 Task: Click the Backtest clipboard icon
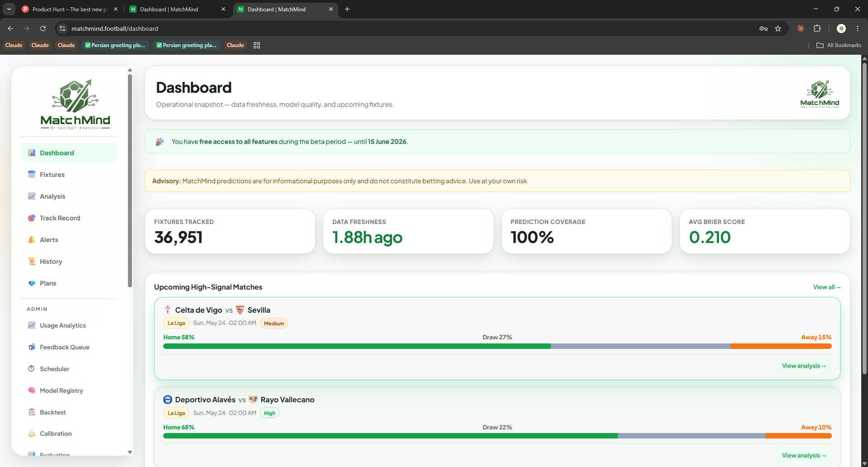32,412
